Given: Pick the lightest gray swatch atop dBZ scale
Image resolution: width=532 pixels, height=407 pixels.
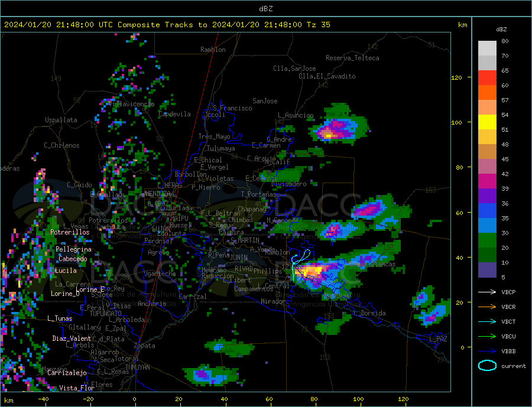Looking at the screenshot, I should [487, 48].
